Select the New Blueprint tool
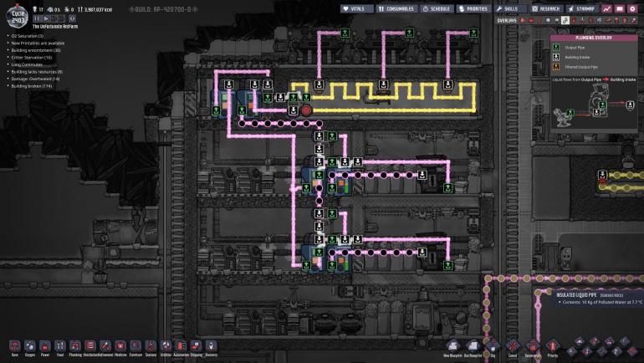 [x=452, y=347]
